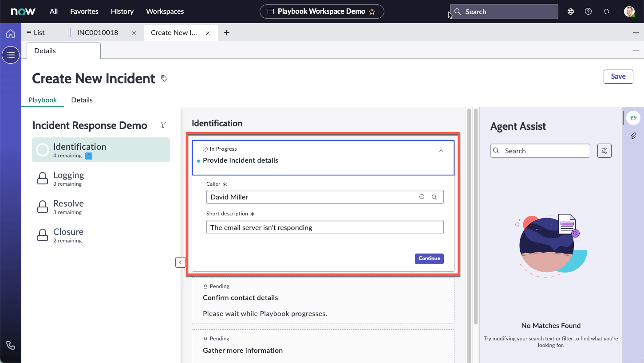The height and width of the screenshot is (363, 644).
Task: Open the globe scope selector icon
Action: coord(571,12)
